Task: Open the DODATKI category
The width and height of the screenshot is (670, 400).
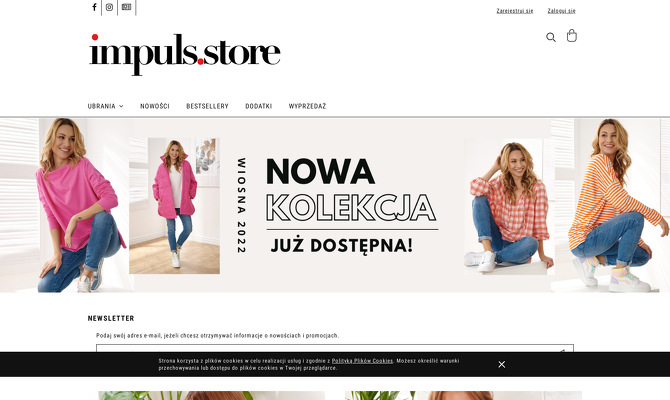Action: (259, 106)
